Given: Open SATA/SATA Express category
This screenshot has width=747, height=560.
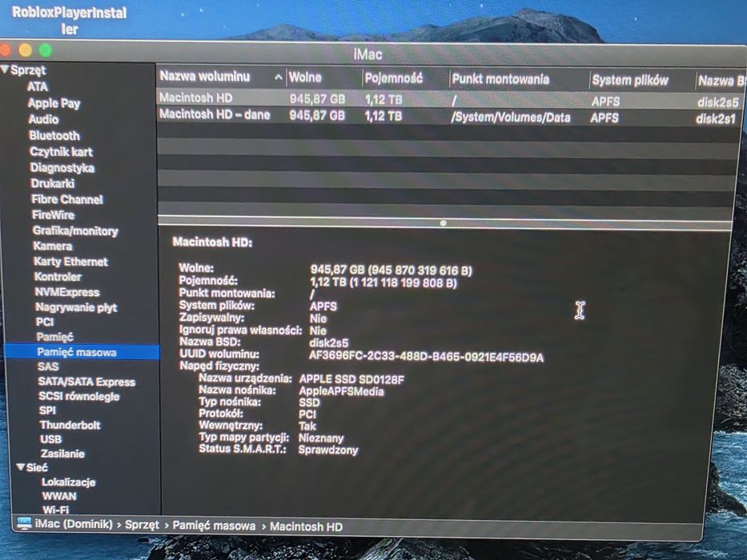Looking at the screenshot, I should click(86, 382).
